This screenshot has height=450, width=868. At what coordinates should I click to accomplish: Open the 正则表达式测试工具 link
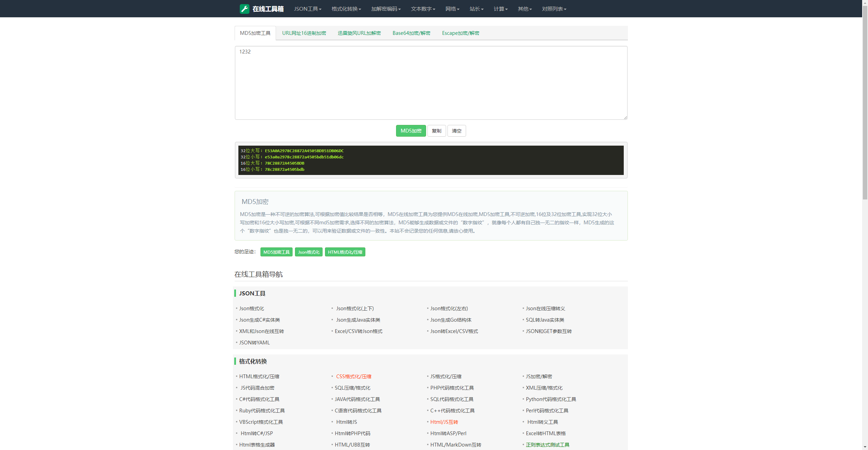click(x=547, y=445)
